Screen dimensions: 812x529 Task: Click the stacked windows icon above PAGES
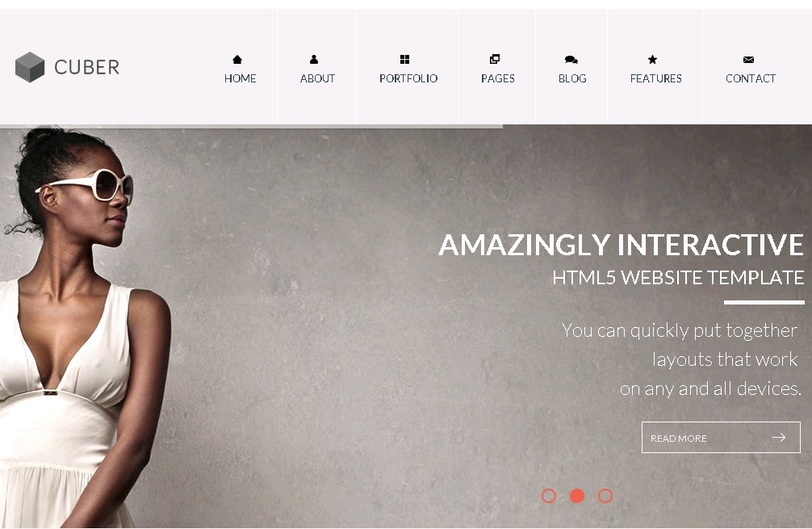coord(495,59)
